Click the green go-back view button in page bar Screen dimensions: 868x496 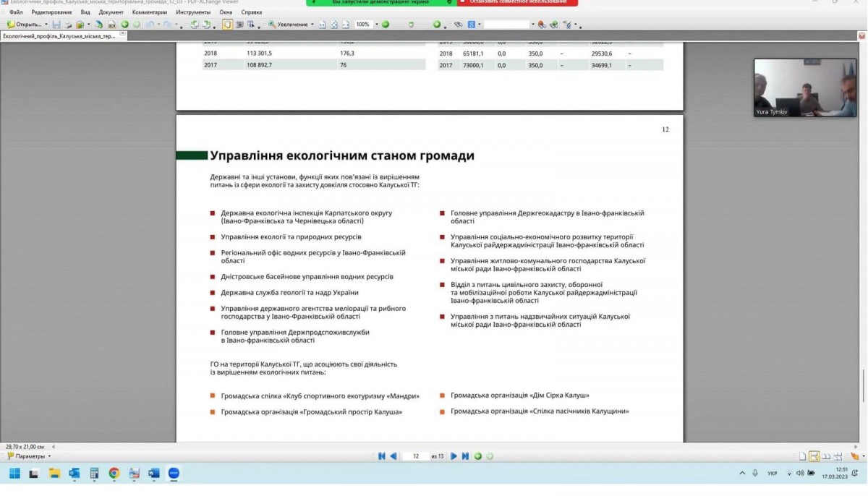478,456
